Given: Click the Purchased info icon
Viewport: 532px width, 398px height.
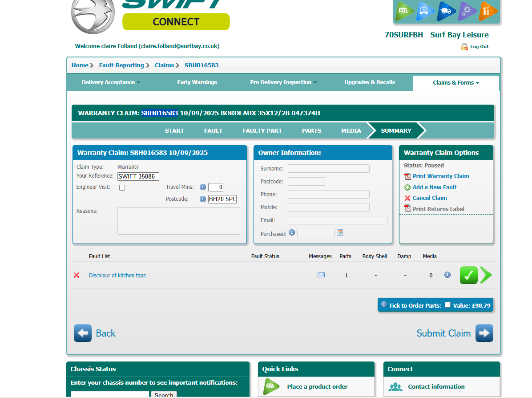Looking at the screenshot, I should click(291, 233).
